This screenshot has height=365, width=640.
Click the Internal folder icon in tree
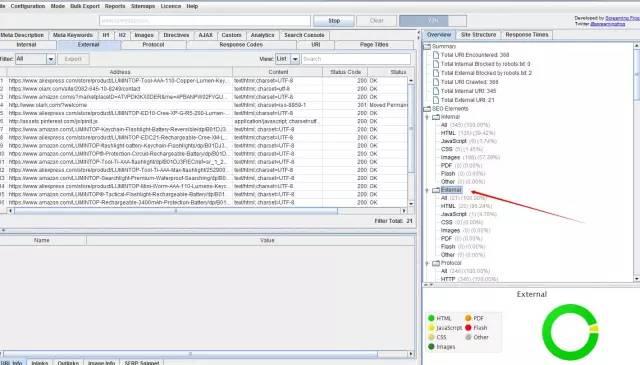[x=436, y=117]
